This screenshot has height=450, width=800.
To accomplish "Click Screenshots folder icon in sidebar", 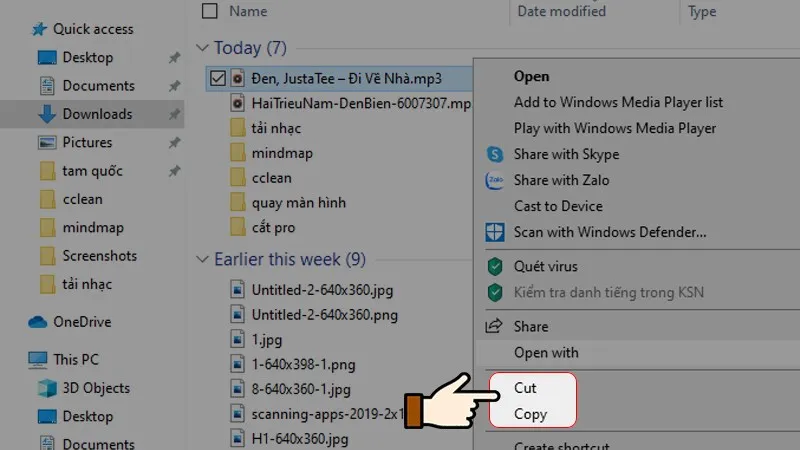I will tap(47, 256).
